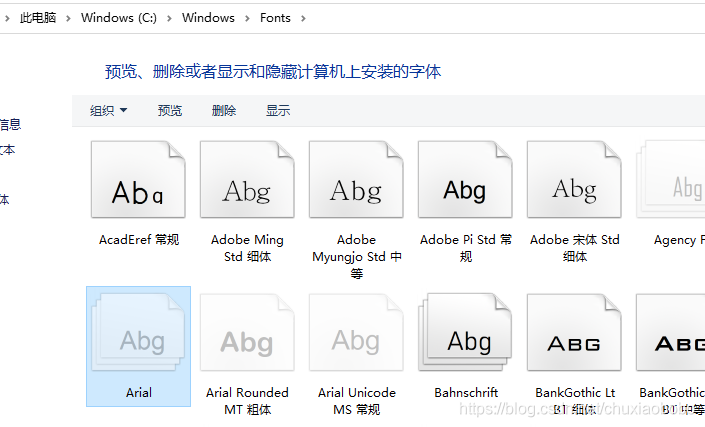Click the 显示 toolbar button

[x=278, y=111]
